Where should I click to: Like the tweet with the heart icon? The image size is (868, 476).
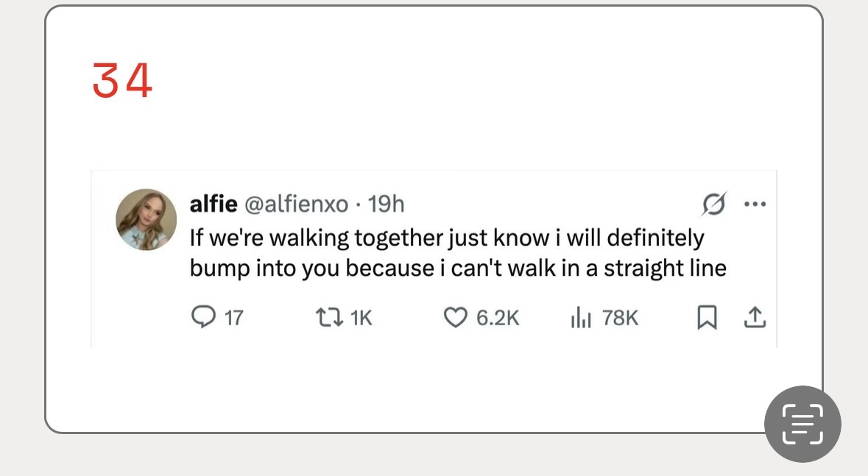pos(456,317)
